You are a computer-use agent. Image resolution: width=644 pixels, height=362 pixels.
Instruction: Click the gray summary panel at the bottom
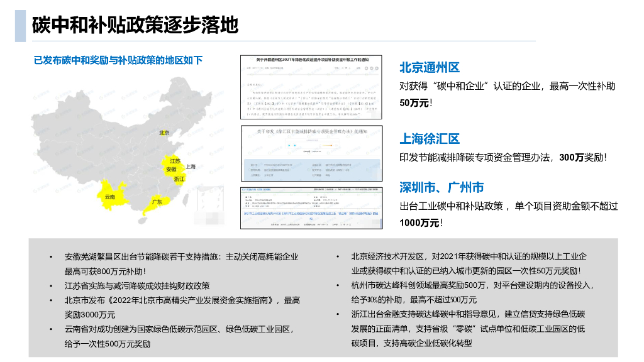(x=322, y=299)
